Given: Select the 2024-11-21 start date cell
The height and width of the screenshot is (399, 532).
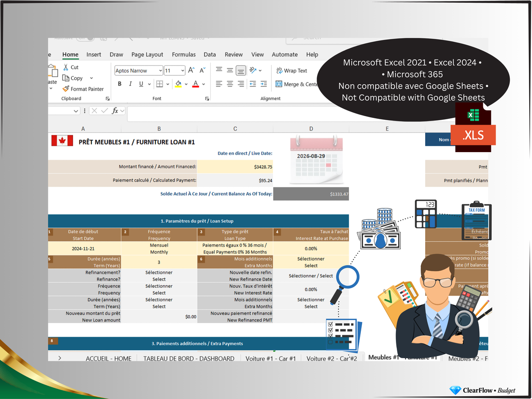Looking at the screenshot, I should (x=84, y=248).
